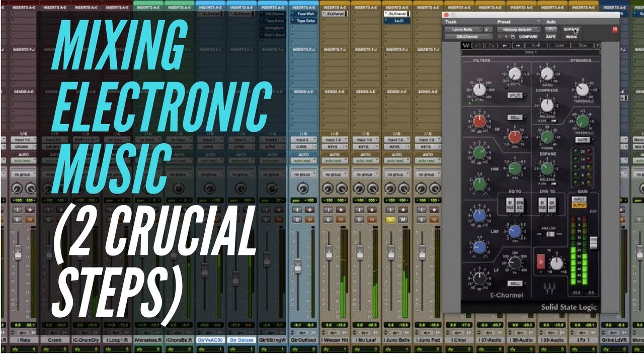Adjust the compressor Ratio knob
Image resolution: width=644 pixels, height=362 pixels.
[547, 73]
